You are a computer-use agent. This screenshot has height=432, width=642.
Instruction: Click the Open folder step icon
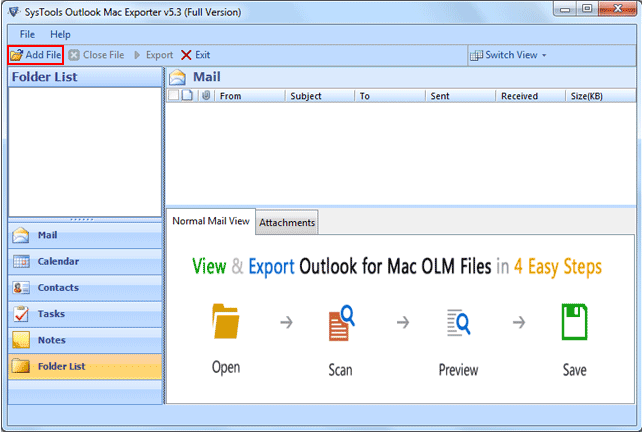226,321
